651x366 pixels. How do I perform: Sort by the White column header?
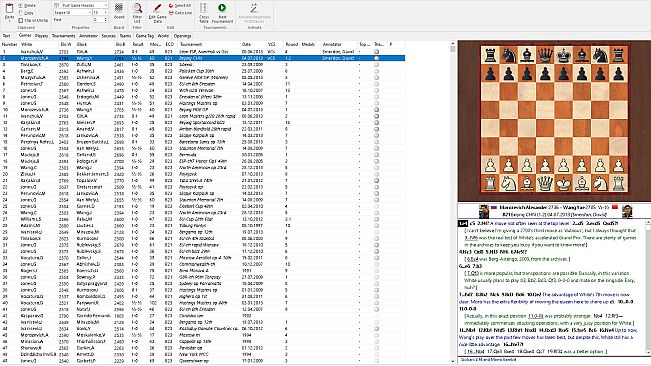[x=39, y=44]
